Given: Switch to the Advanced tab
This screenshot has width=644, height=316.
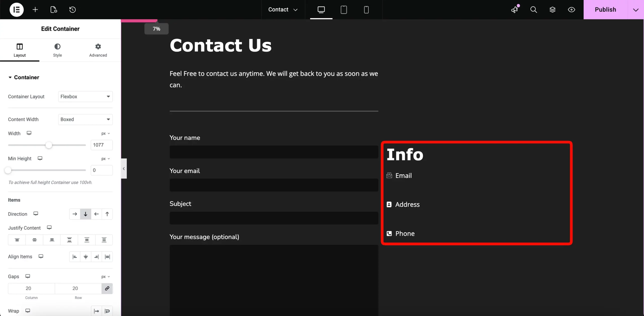Looking at the screenshot, I should pyautogui.click(x=98, y=50).
